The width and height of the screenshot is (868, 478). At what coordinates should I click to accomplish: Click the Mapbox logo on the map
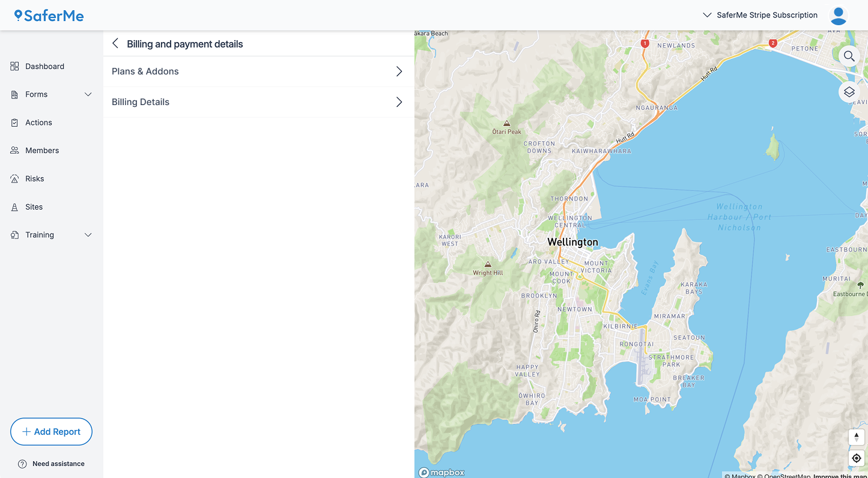[x=442, y=473]
